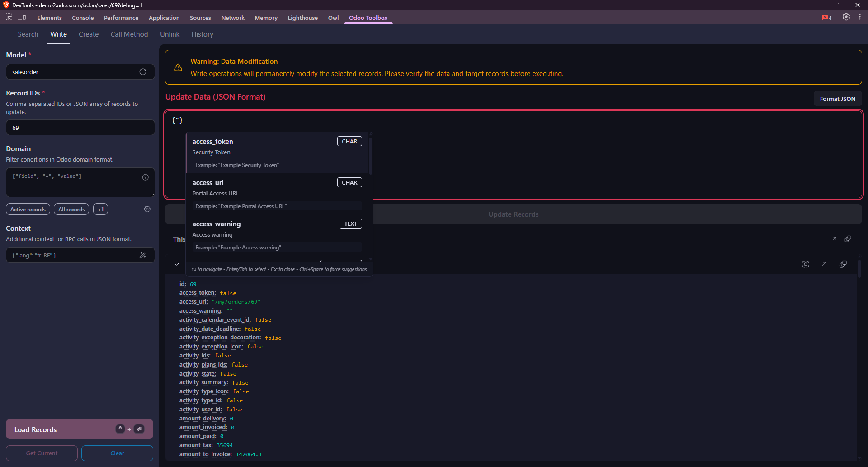Click the screenshot capture icon above results
868x467 pixels.
[806, 264]
